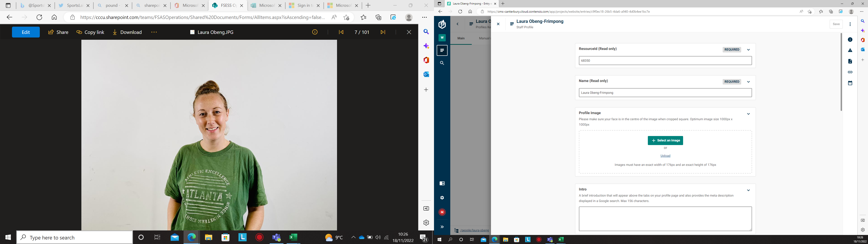Click the Upload link

click(x=665, y=156)
